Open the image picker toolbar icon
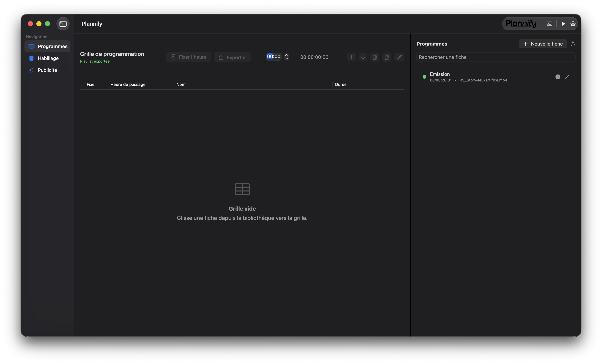602x364 pixels. tap(549, 24)
